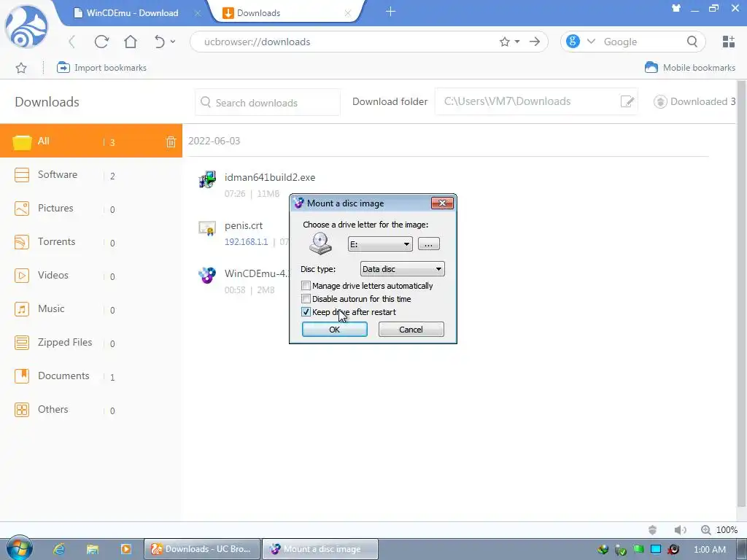The height and width of the screenshot is (560, 747).
Task: Select the Others category
Action: pos(91,410)
